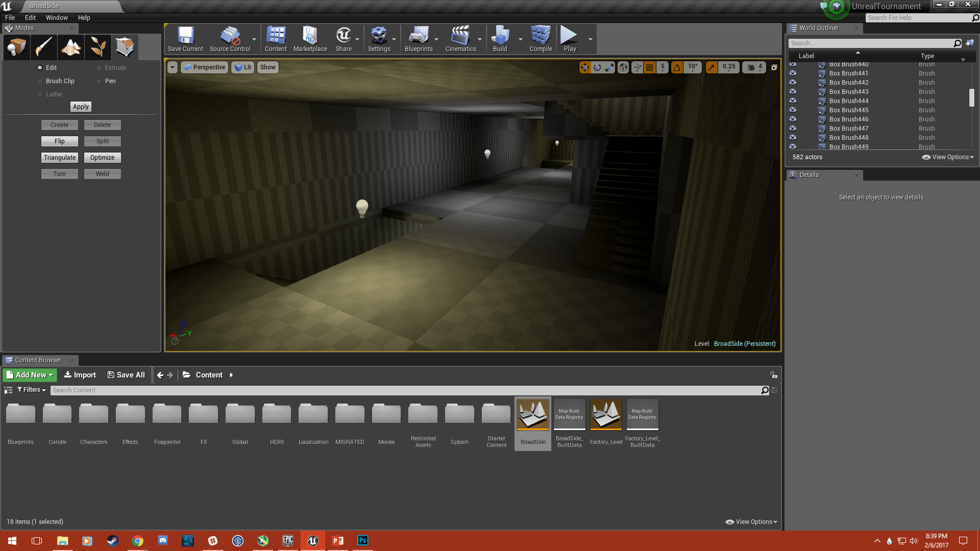Click the Cinematics toolbar icon
Viewport: 980px width, 551px height.
click(460, 39)
